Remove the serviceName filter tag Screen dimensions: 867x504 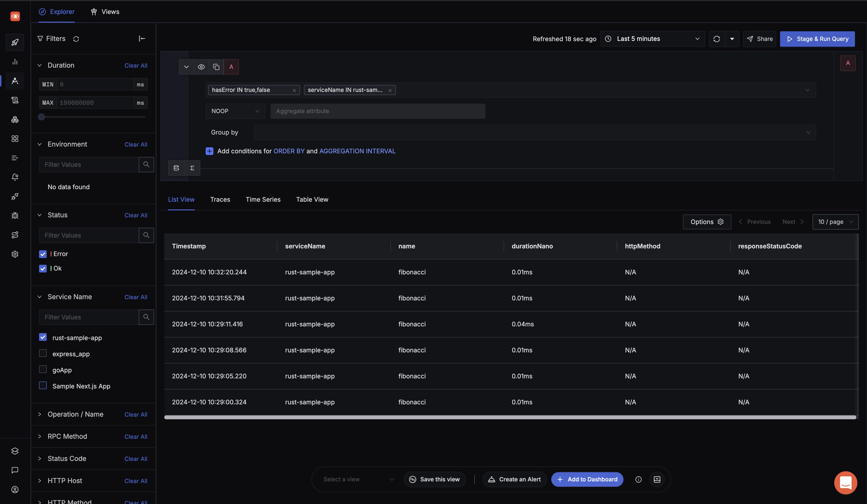pyautogui.click(x=390, y=90)
